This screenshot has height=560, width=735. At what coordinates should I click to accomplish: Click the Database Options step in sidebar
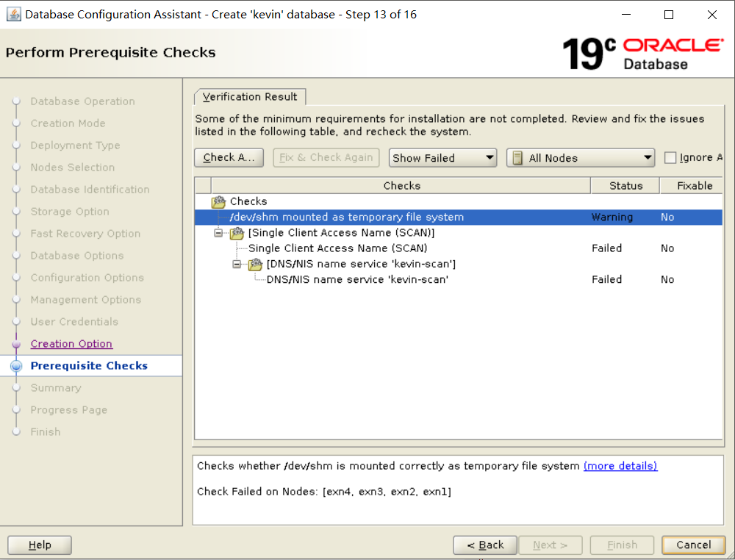(77, 256)
